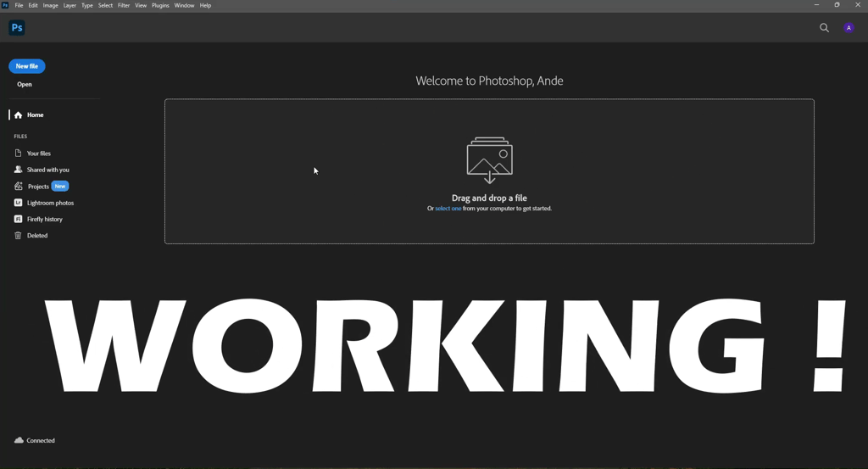Click the Connected status text
Screen dimensions: 868x469
(x=41, y=440)
